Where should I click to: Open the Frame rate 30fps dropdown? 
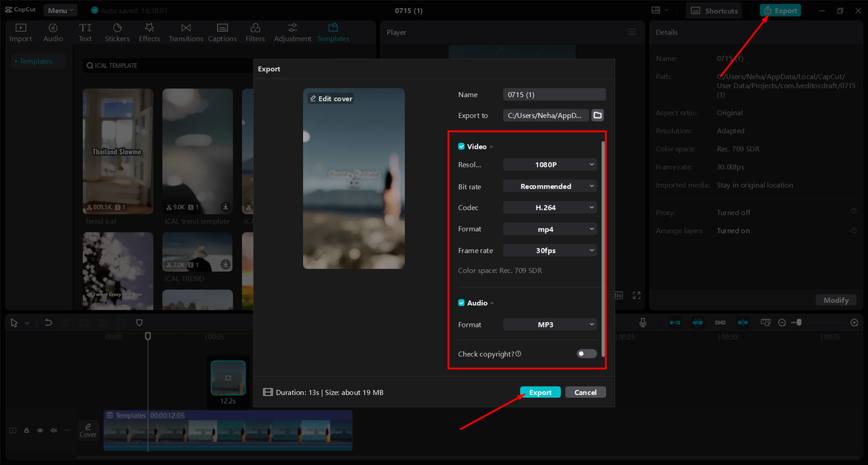pos(550,250)
